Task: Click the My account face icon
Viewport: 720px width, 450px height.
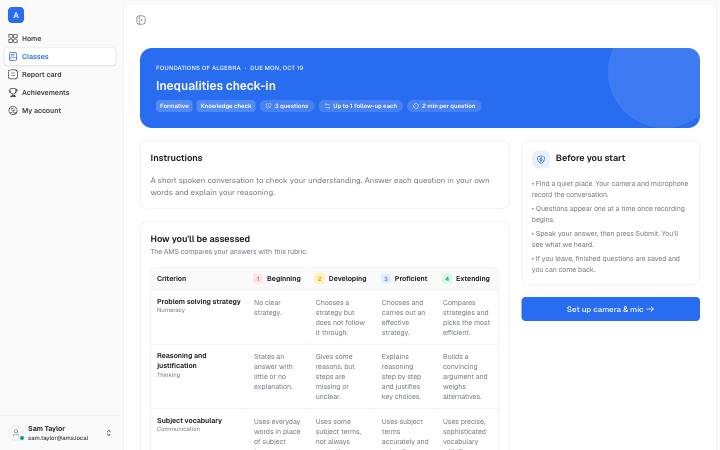Action: 13,111
